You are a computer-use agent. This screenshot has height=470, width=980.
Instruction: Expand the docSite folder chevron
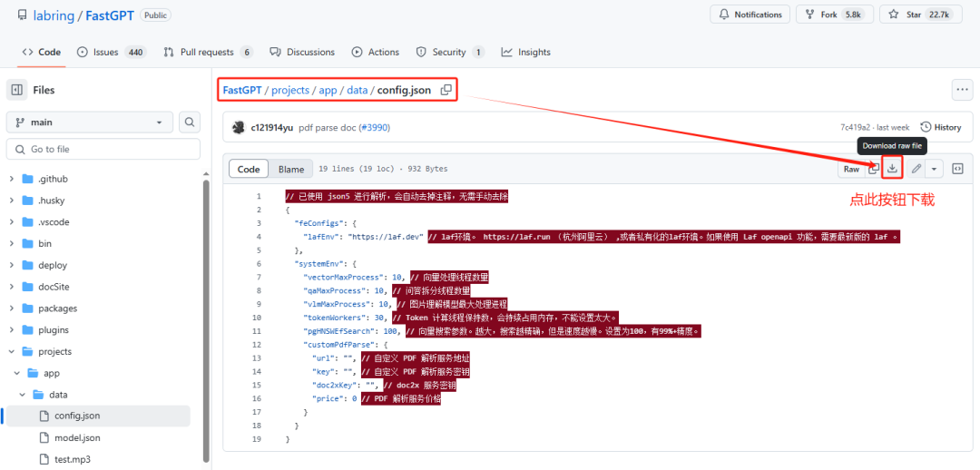click(x=11, y=286)
